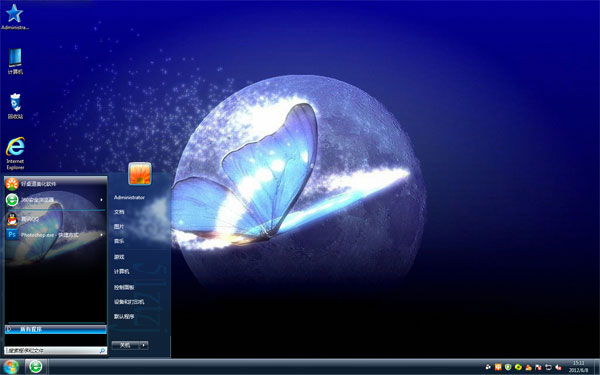Image resolution: width=600 pixels, height=375 pixels.
Task: Launch 好桌道美化软件 from Start menu
Action: point(38,184)
